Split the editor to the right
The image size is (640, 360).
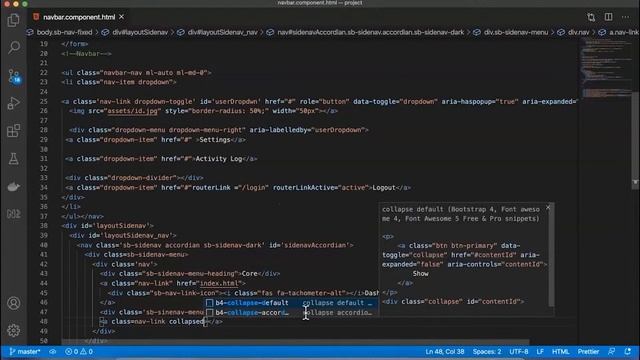608,17
